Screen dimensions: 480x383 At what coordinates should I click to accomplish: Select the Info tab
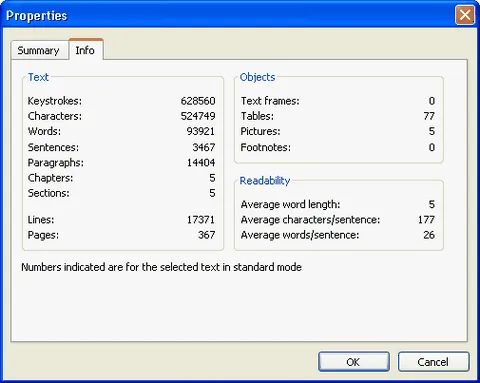click(x=86, y=50)
